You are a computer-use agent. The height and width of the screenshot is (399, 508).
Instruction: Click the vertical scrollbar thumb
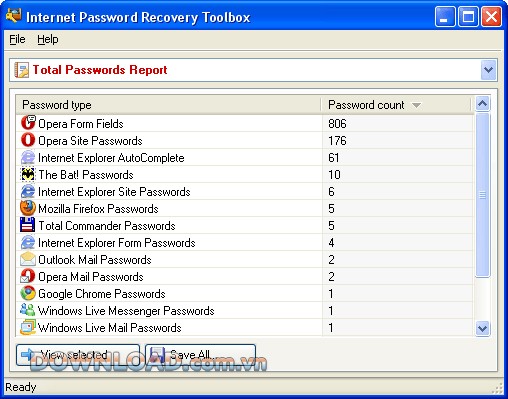pos(482,195)
